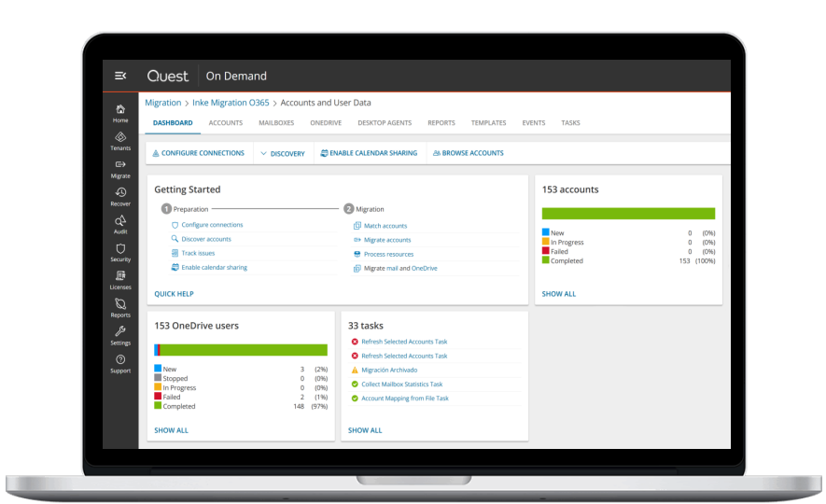Open the Home sidebar icon
Screen dimensions: 826x504
[120, 110]
